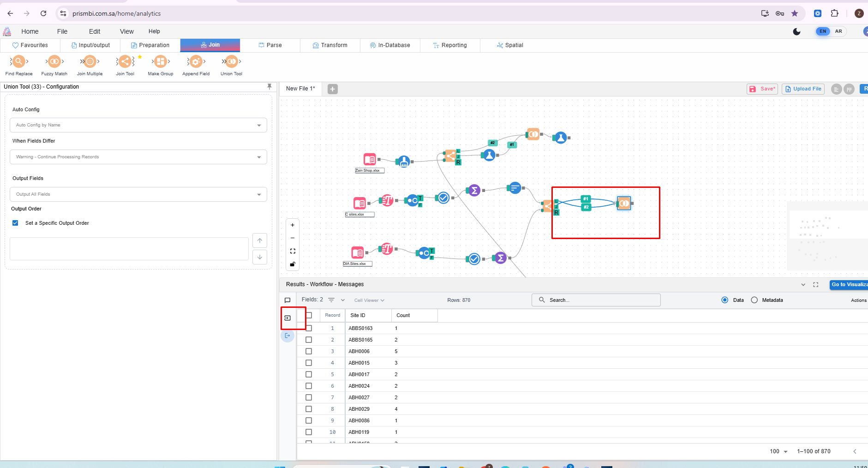The width and height of the screenshot is (868, 468).
Task: Click the canvas zoom in plus button
Action: click(293, 225)
